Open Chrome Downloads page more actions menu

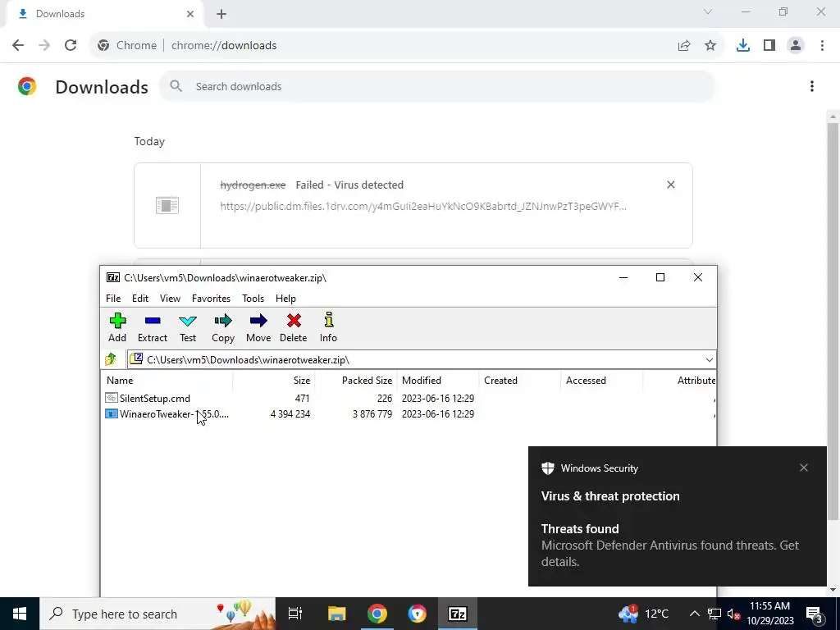click(x=811, y=86)
